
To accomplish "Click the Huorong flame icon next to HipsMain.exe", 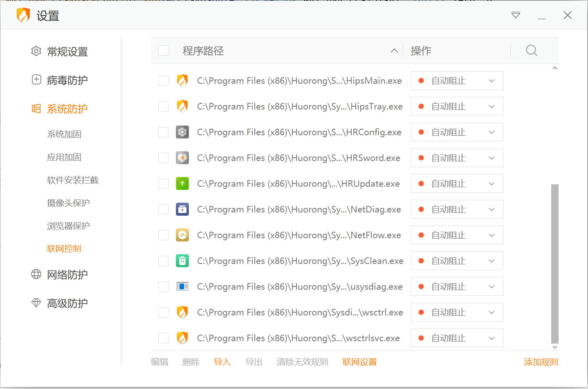I will click(182, 80).
